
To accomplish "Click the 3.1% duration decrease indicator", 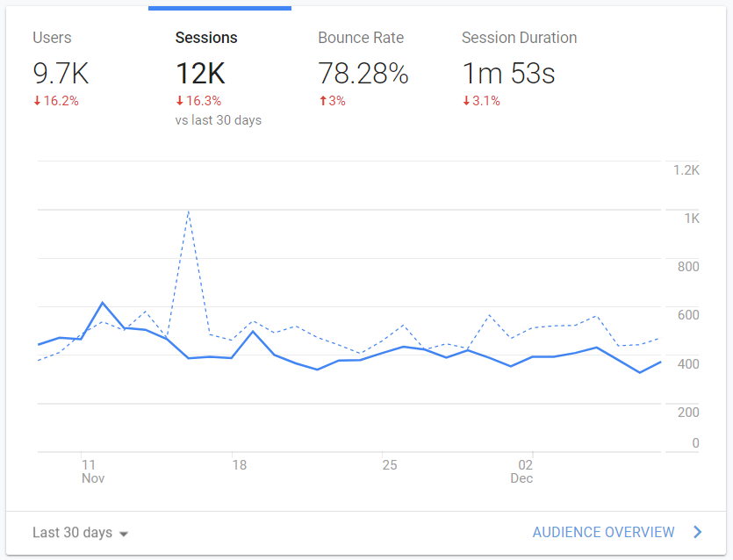I will (482, 100).
